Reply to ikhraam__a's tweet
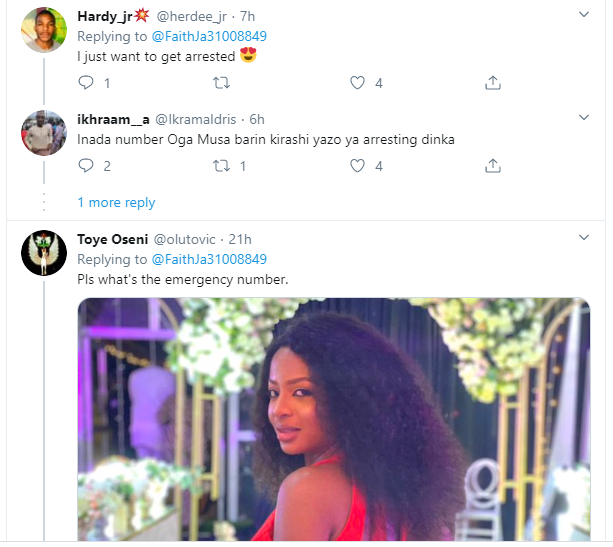This screenshot has width=613, height=547. coord(86,166)
